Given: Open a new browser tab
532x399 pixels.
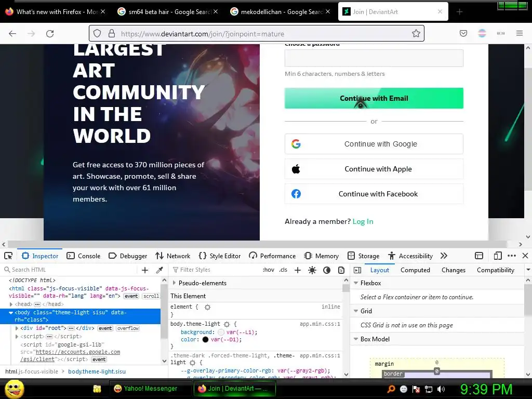Looking at the screenshot, I should click(459, 12).
